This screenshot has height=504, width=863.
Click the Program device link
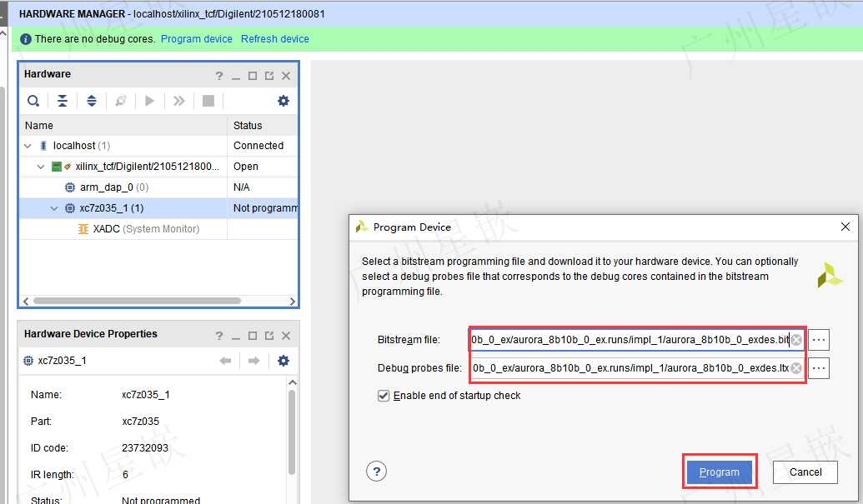(197, 39)
